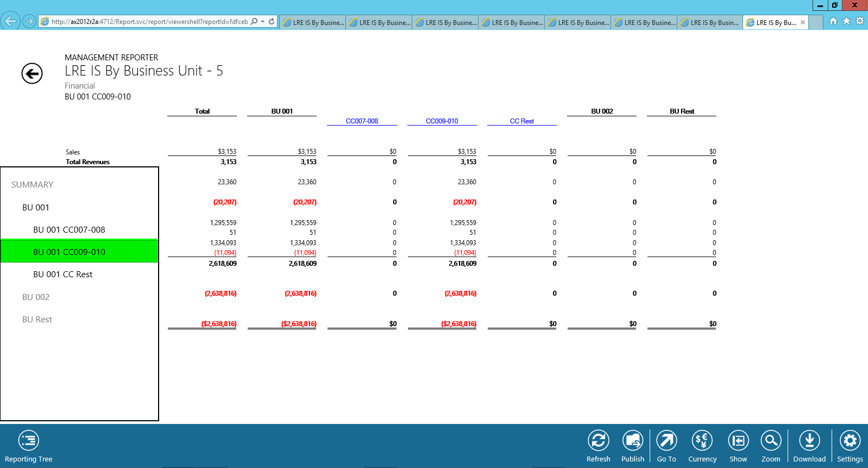
Task: Open the CC007-008 column link
Action: tap(362, 121)
